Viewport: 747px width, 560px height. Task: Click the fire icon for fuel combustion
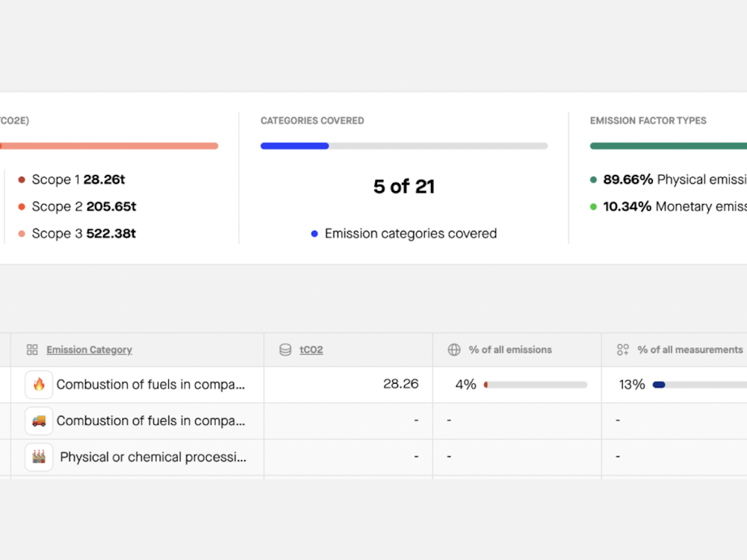[x=39, y=385]
